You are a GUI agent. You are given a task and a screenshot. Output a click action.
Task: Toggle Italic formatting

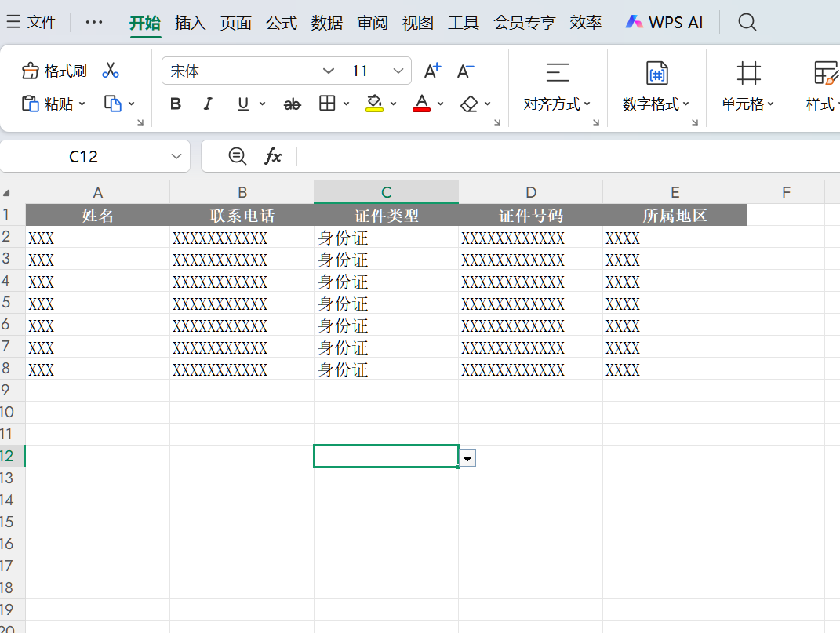pos(208,104)
